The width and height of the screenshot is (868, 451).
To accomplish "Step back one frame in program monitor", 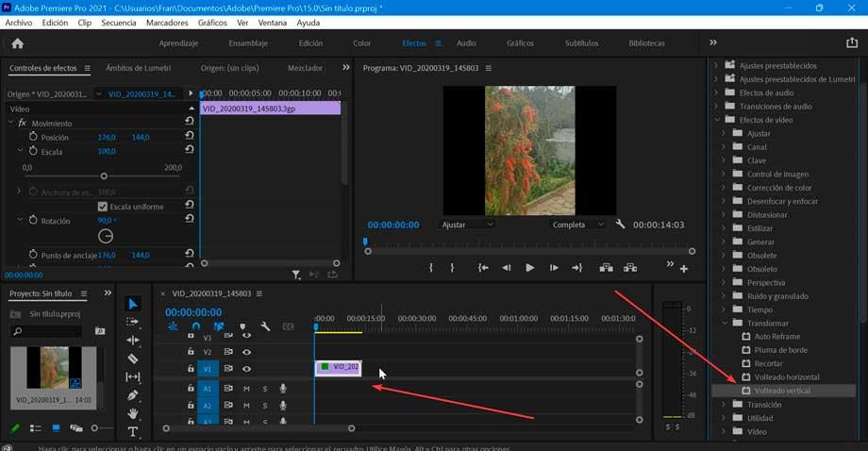I will [506, 268].
